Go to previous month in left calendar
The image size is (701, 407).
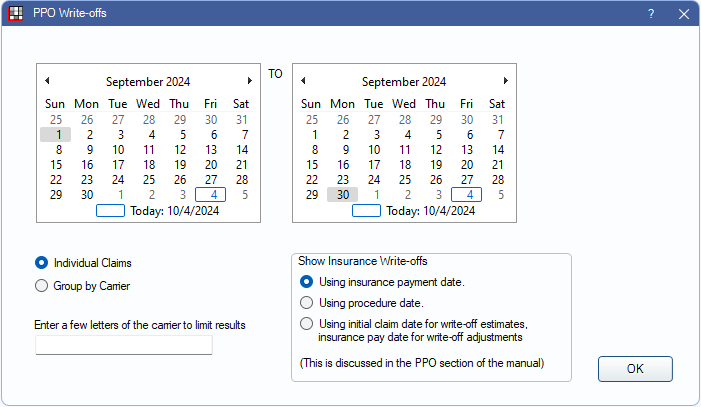tap(47, 81)
